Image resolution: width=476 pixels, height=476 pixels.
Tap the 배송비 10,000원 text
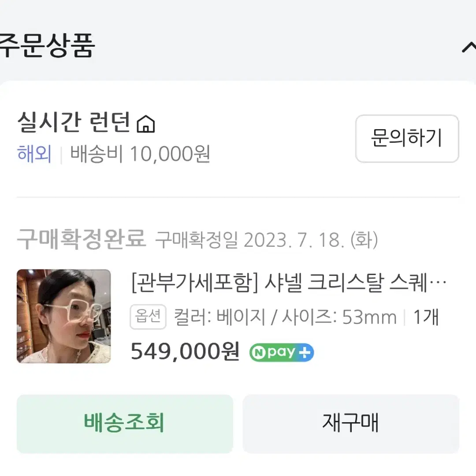(x=140, y=154)
